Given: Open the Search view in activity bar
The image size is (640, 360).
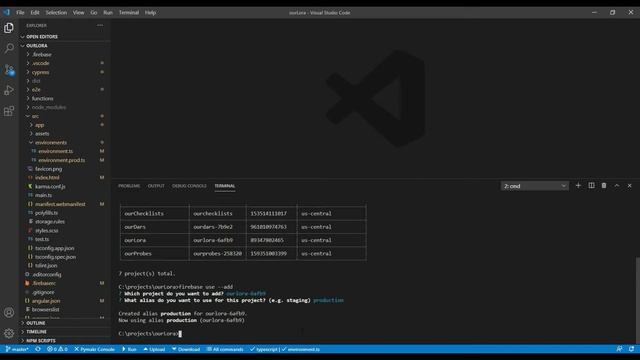Looking at the screenshot, I should pyautogui.click(x=9, y=48).
